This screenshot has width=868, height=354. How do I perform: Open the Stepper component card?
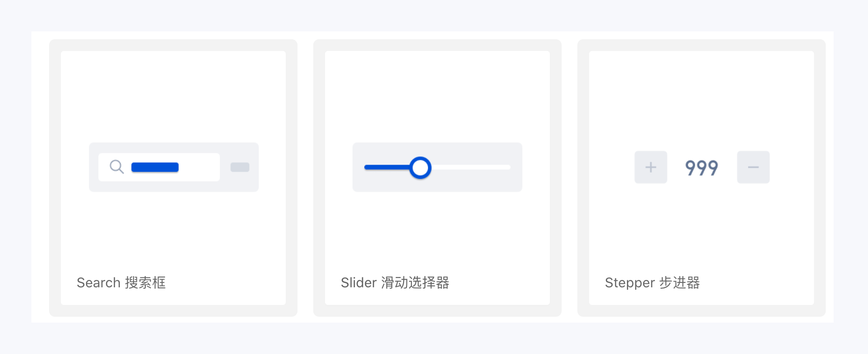pyautogui.click(x=701, y=98)
